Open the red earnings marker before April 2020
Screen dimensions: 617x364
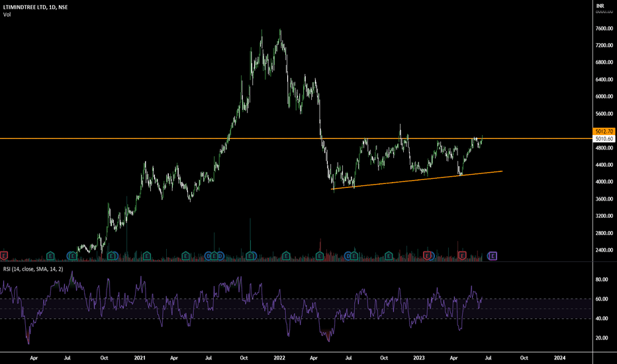(3, 256)
